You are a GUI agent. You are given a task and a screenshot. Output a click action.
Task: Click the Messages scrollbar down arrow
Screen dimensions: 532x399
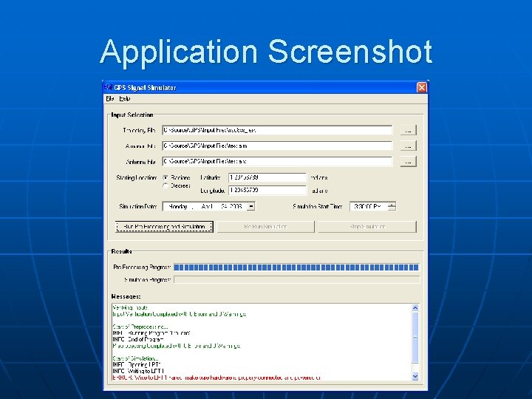(415, 377)
